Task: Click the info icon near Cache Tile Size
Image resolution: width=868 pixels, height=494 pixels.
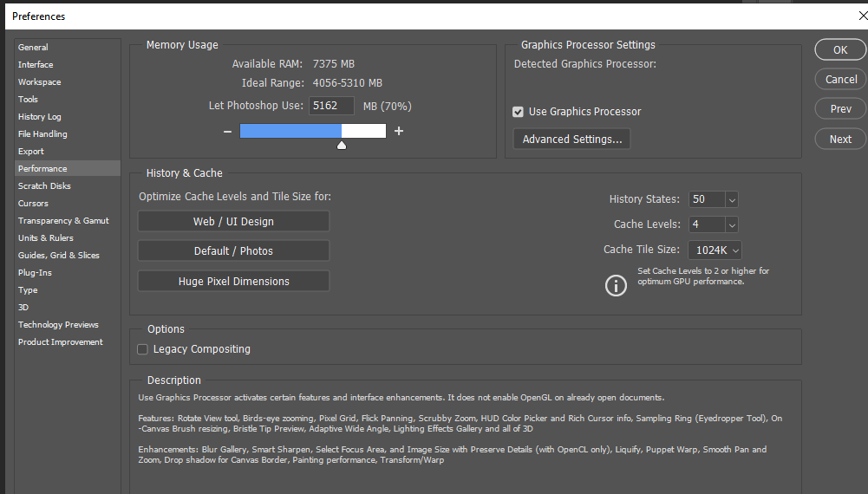Action: tap(616, 285)
